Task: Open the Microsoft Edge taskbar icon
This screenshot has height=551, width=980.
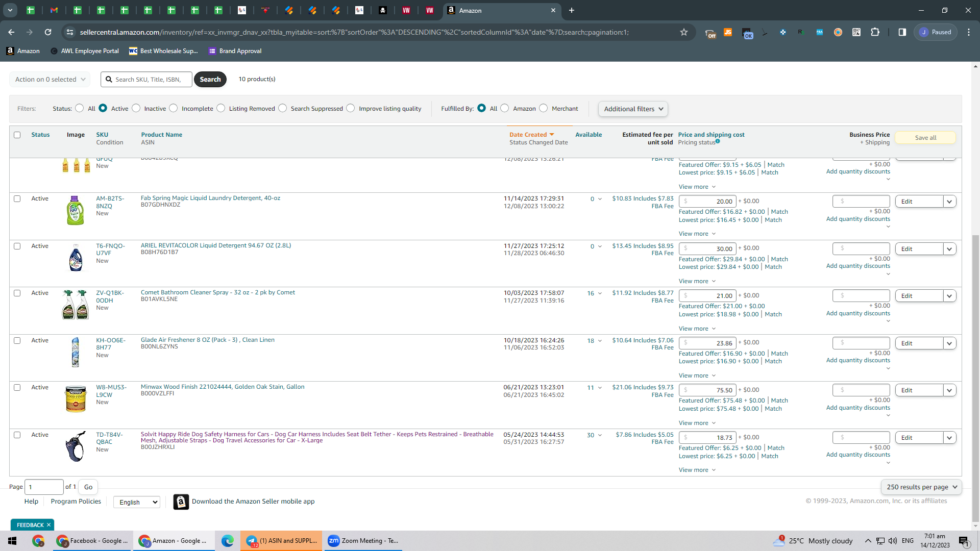Action: point(228,541)
